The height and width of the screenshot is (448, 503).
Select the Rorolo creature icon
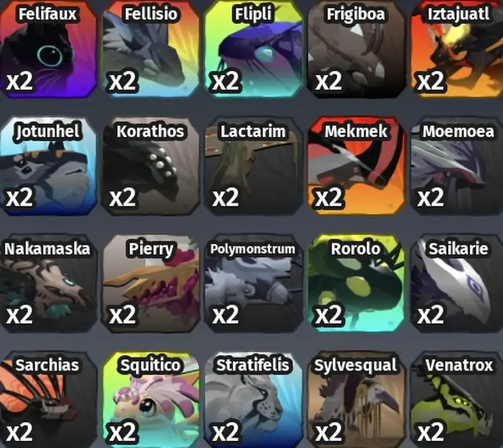pos(356,284)
